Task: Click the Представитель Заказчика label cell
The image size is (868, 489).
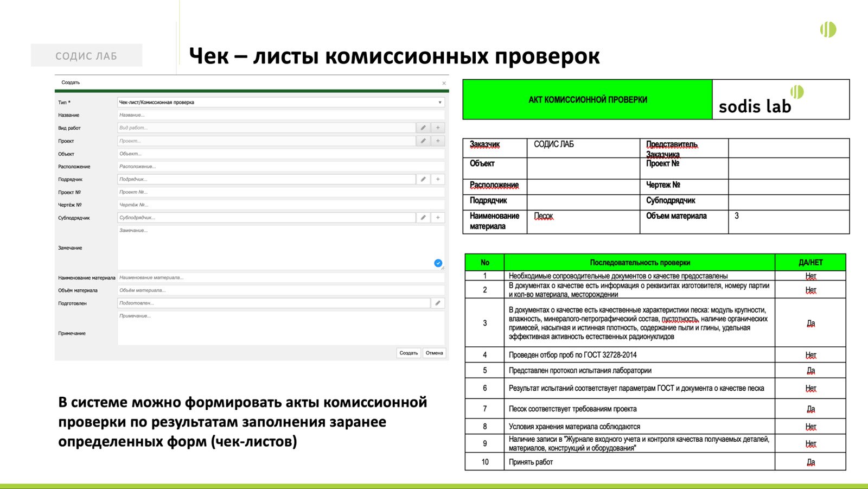Action: (684, 148)
